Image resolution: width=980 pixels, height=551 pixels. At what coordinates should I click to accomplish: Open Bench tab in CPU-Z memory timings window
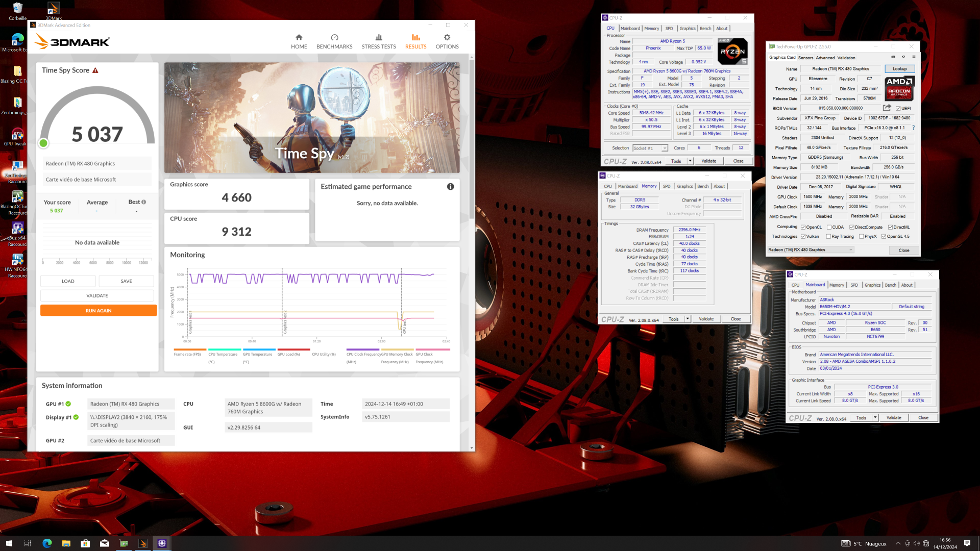703,186
